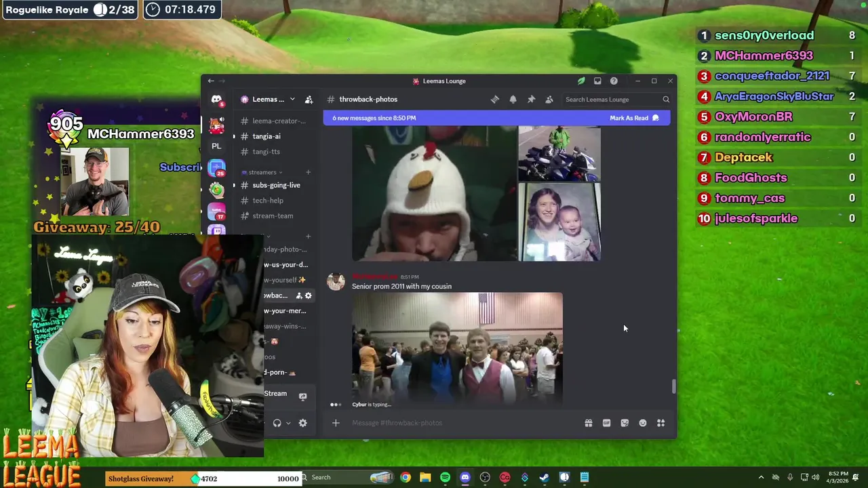Open notification settings bell icon
868x488 pixels.
point(513,100)
